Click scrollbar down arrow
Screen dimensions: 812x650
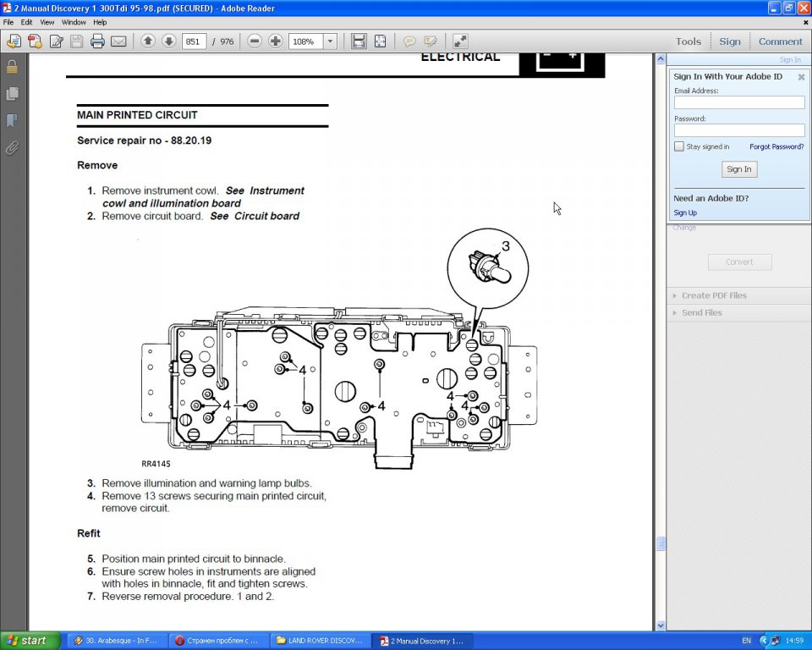pyautogui.click(x=661, y=625)
